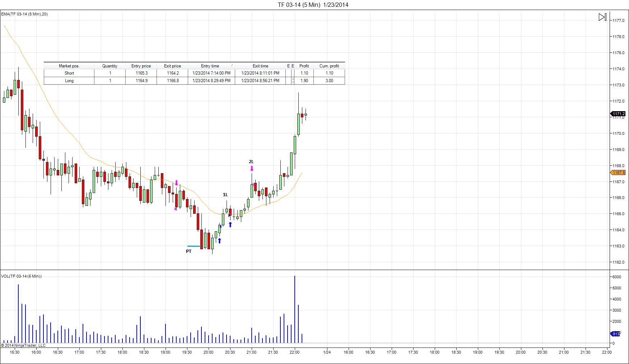
Task: Click the exit price 1166.8 cell
Action: pyautogui.click(x=173, y=81)
